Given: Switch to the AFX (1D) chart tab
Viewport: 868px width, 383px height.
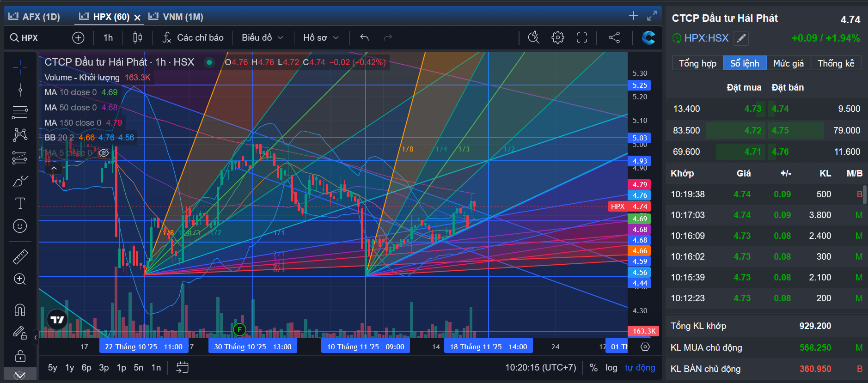Looking at the screenshot, I should point(35,17).
